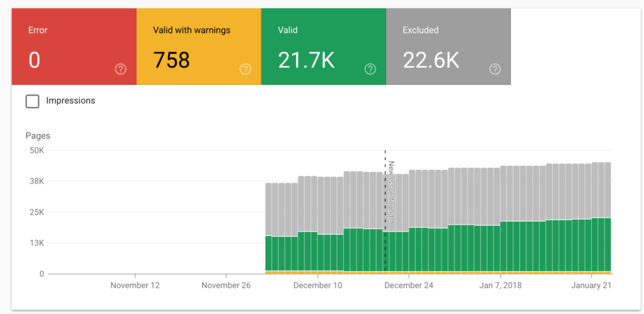The height and width of the screenshot is (314, 644).
Task: Click the Jan 7, 2018 axis label
Action: [500, 285]
